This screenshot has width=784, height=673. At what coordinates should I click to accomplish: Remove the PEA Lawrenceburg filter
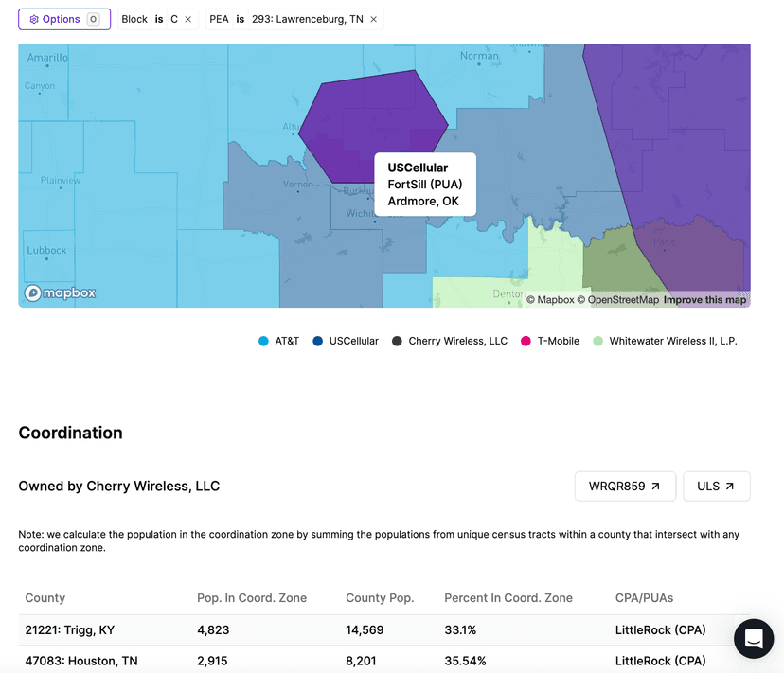coord(373,19)
